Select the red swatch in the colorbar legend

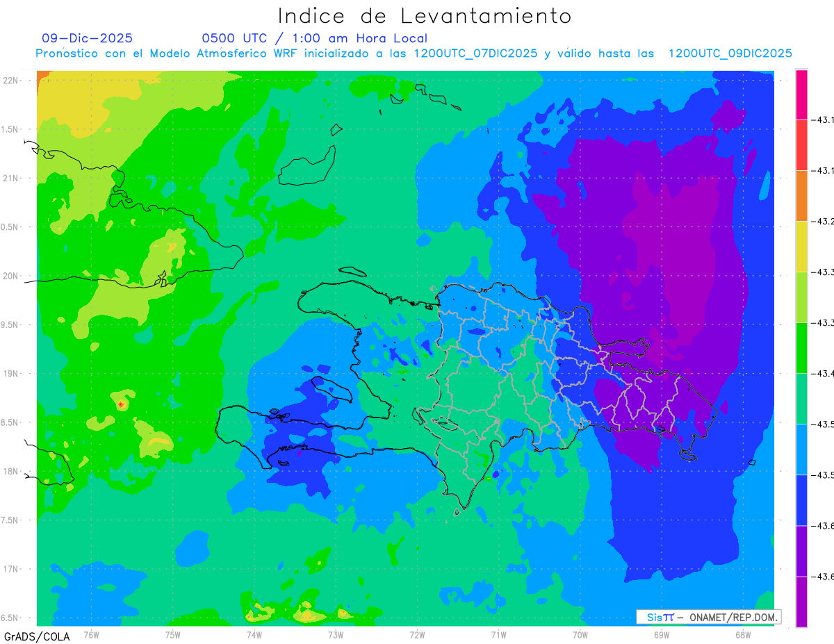(801, 145)
